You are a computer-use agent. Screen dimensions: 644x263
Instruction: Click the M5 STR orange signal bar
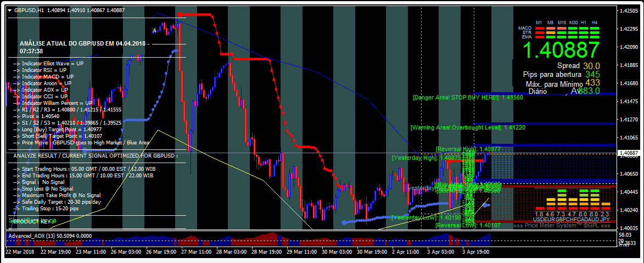tap(550, 32)
